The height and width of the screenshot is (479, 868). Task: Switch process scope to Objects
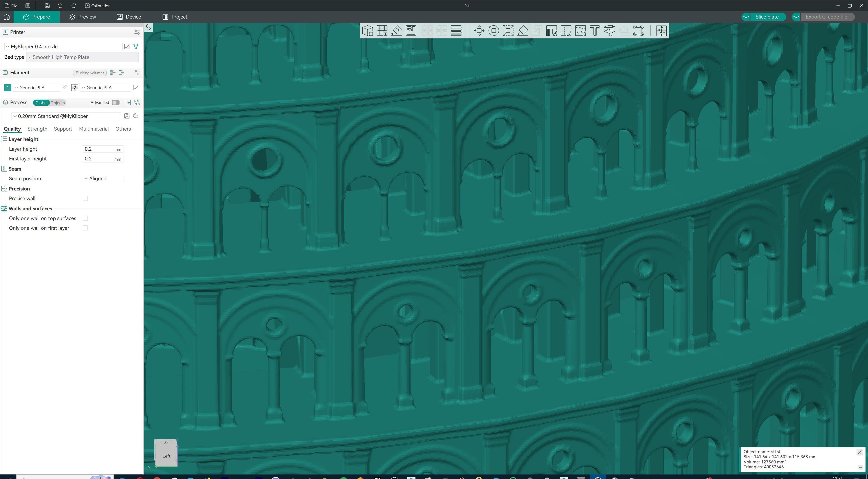point(57,103)
